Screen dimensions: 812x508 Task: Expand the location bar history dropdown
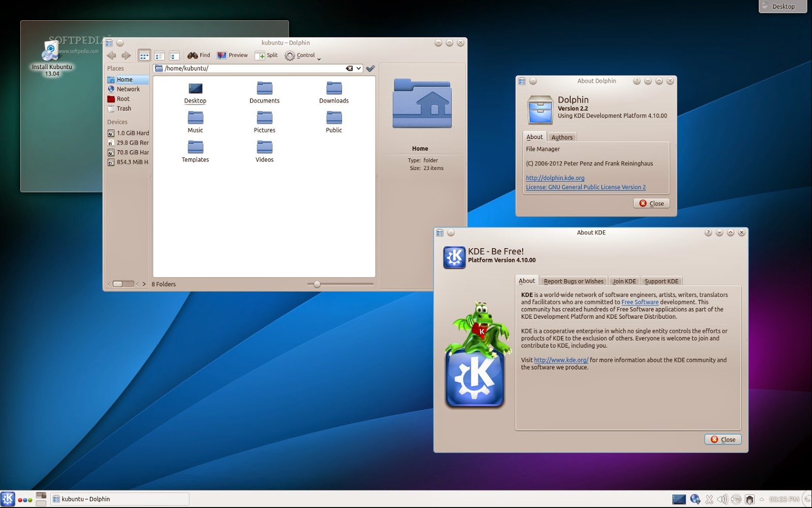pos(359,69)
